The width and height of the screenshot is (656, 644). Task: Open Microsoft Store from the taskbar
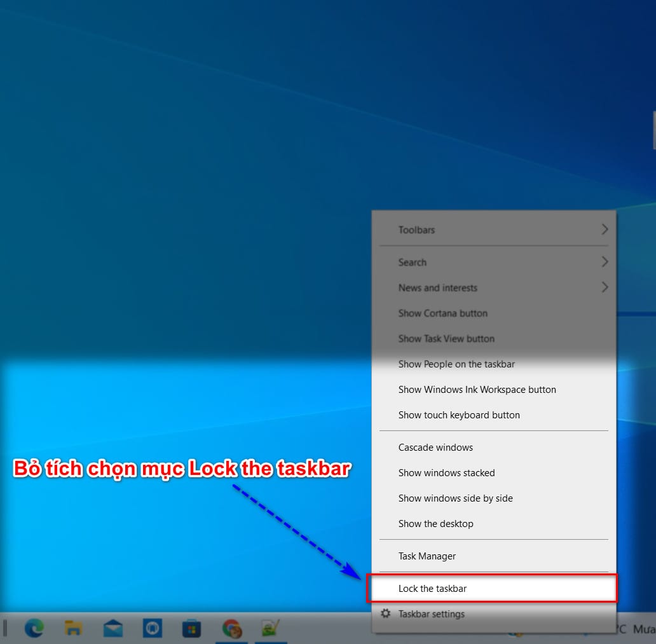pos(191,629)
